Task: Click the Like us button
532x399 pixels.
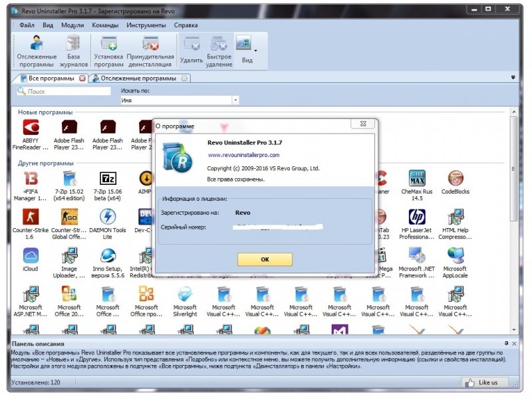Action: (485, 382)
